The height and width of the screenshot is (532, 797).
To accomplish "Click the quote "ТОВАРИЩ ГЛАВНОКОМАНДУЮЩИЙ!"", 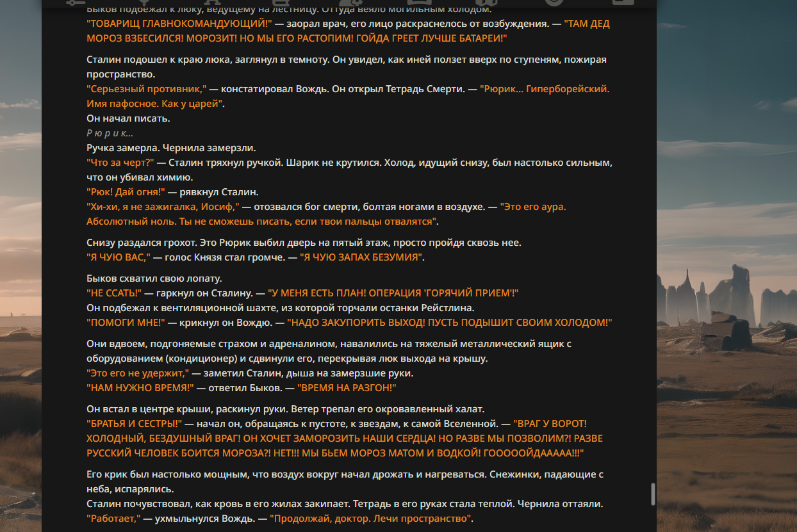I will [179, 24].
